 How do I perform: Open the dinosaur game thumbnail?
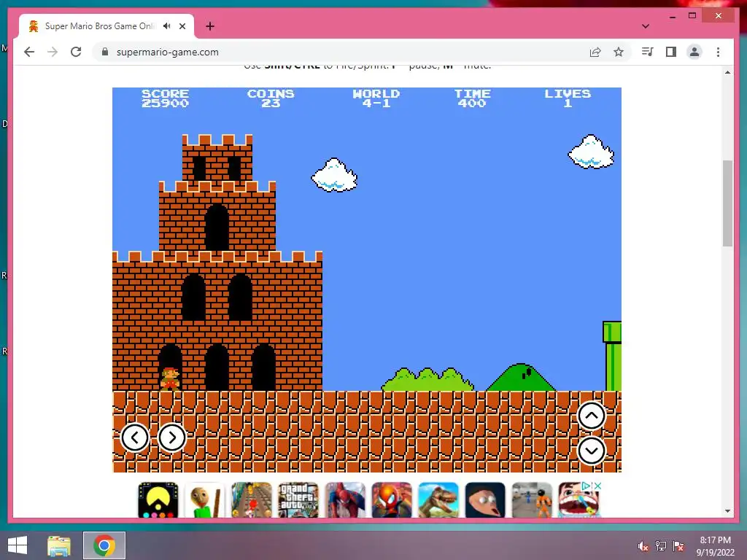(438, 500)
